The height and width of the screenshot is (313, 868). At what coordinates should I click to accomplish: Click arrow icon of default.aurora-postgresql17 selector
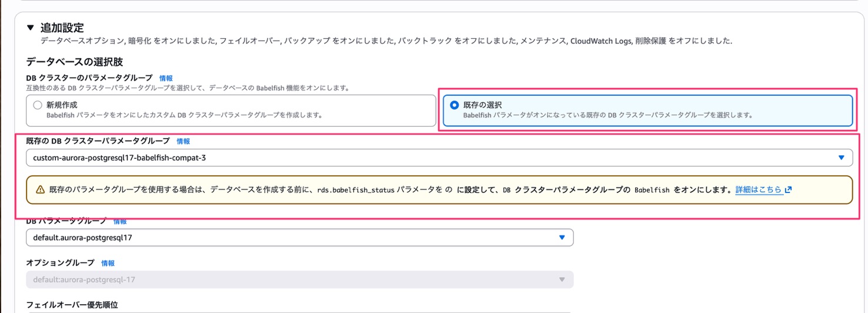(562, 238)
